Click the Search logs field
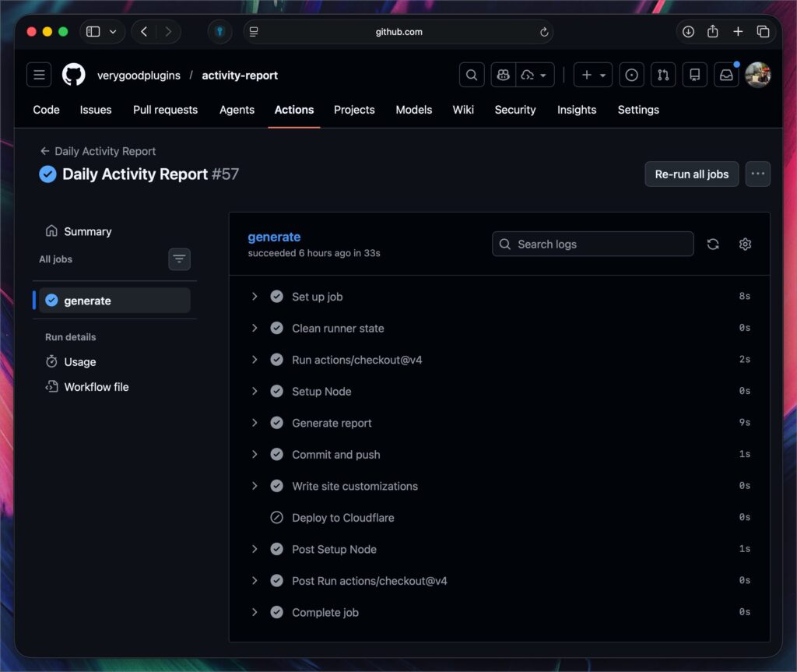This screenshot has width=797, height=672. (x=592, y=245)
